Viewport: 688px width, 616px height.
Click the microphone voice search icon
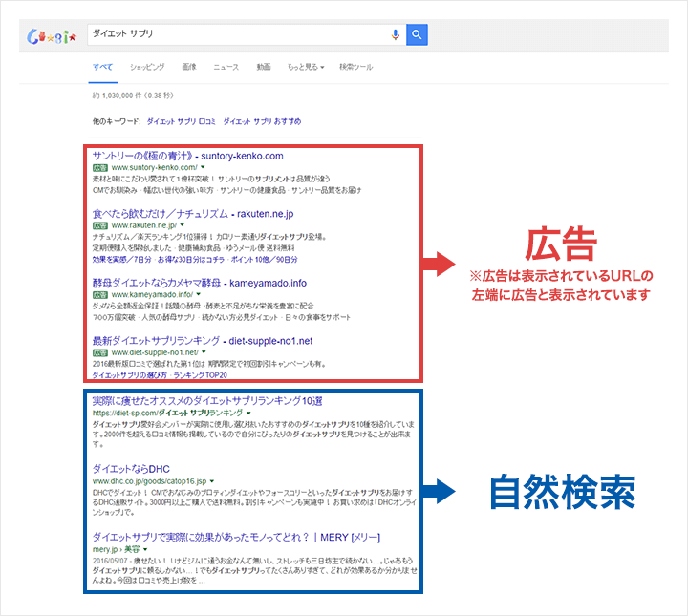[395, 34]
